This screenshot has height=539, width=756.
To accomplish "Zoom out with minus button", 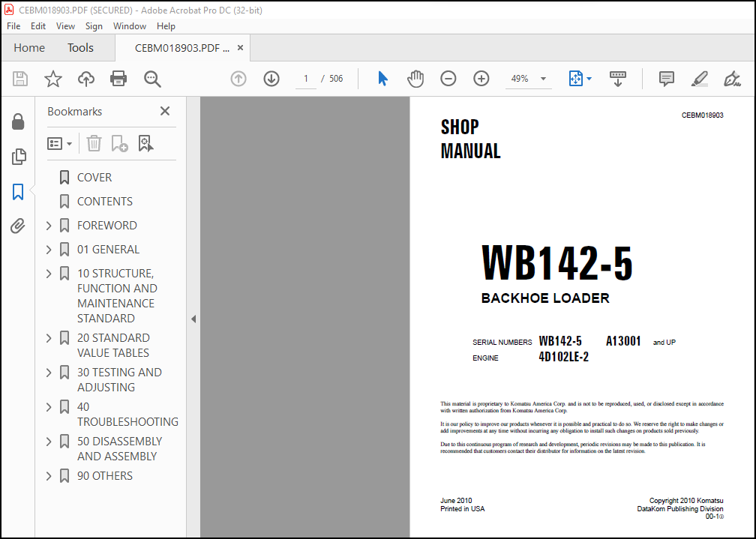I will coord(448,79).
